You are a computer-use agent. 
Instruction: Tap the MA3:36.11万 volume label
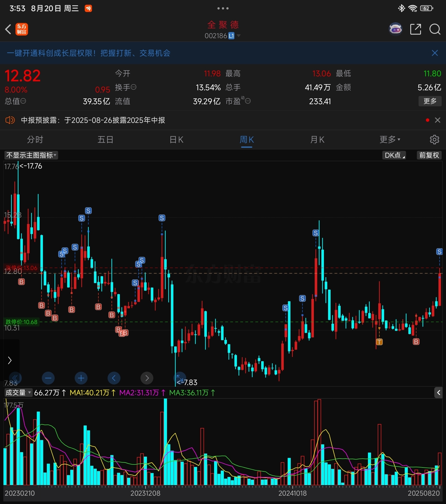(x=192, y=393)
